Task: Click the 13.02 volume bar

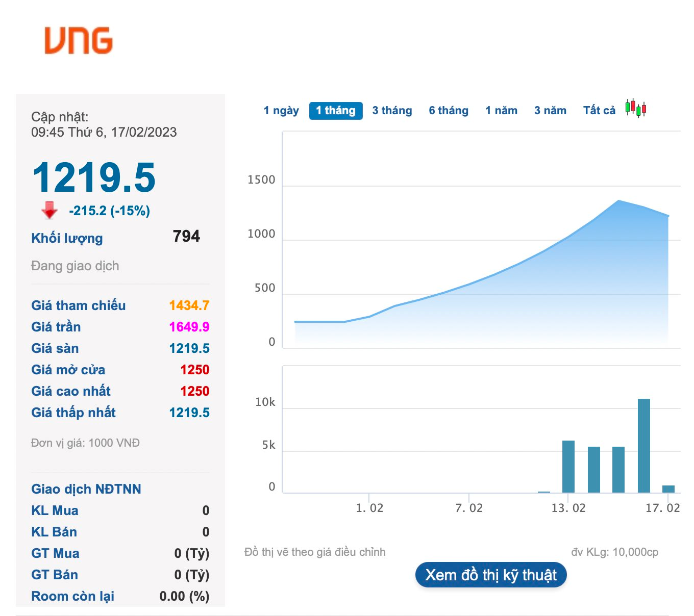Action: tap(568, 466)
